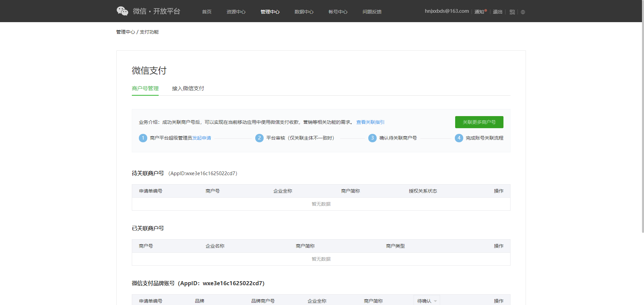
Task: Click the 待关联商户号 section heading
Action: [148, 173]
